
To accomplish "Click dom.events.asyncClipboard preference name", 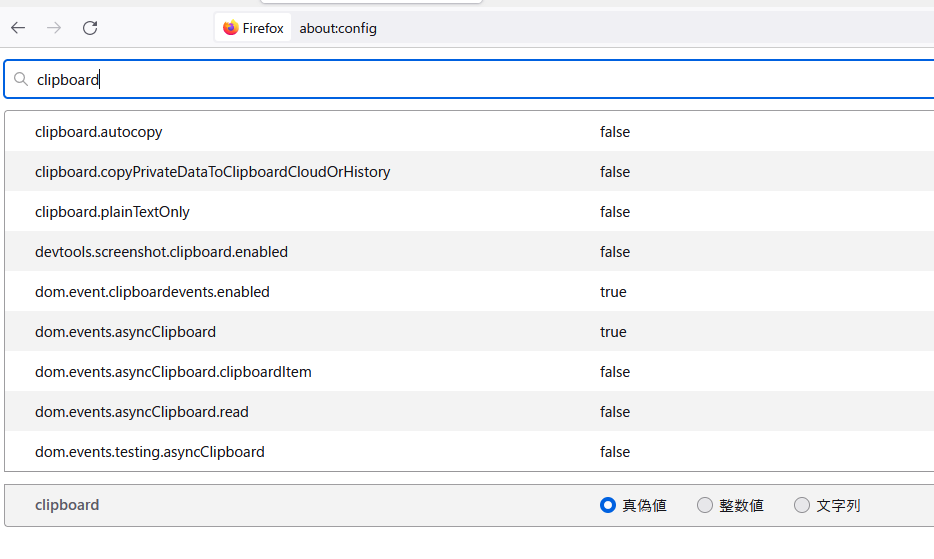I will (x=125, y=331).
